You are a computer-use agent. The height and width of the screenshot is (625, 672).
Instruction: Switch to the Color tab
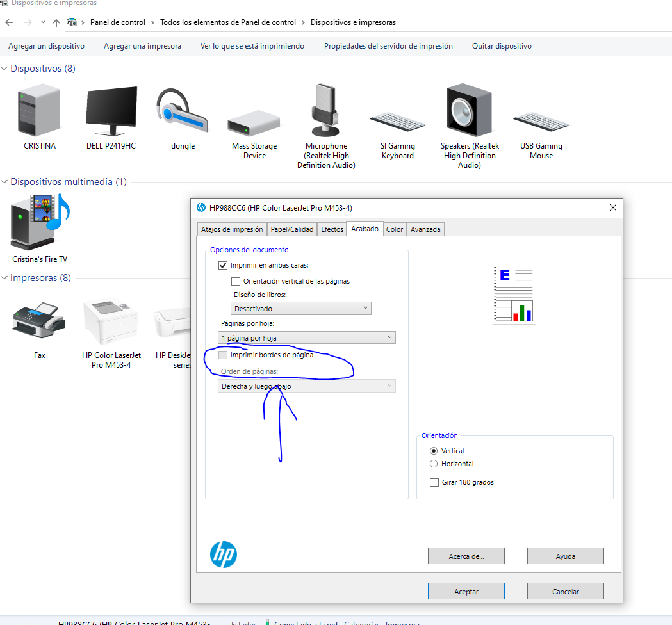pyautogui.click(x=394, y=229)
